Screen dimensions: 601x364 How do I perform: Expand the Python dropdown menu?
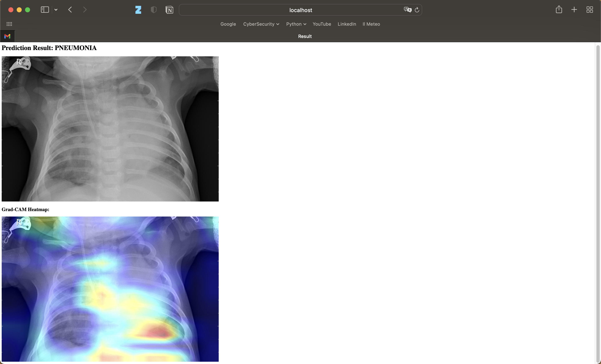(x=296, y=24)
